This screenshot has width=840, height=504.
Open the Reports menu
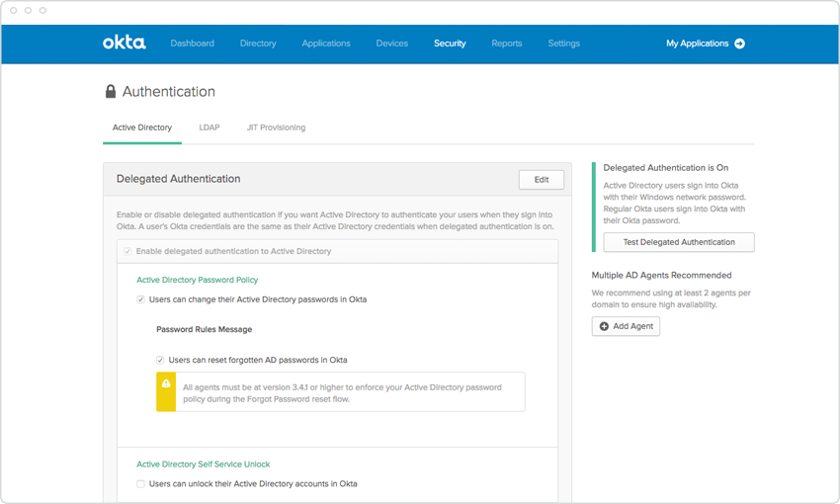[x=506, y=43]
